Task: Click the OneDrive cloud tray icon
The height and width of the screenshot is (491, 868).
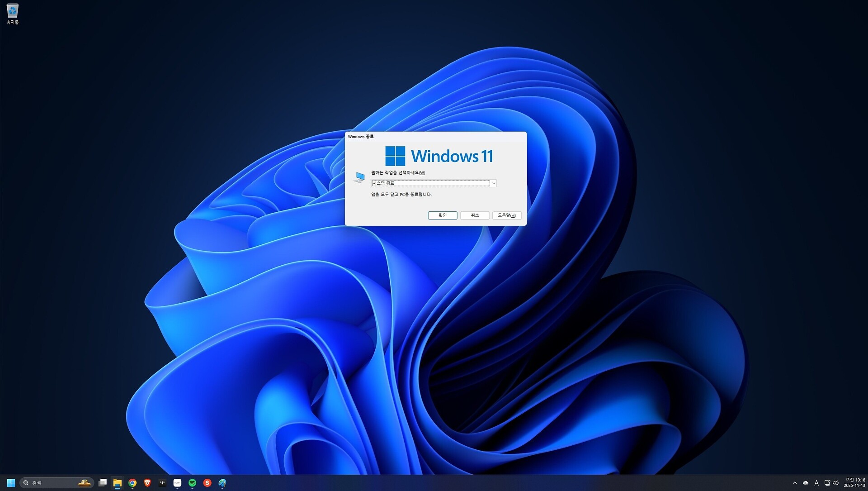Action: click(806, 483)
